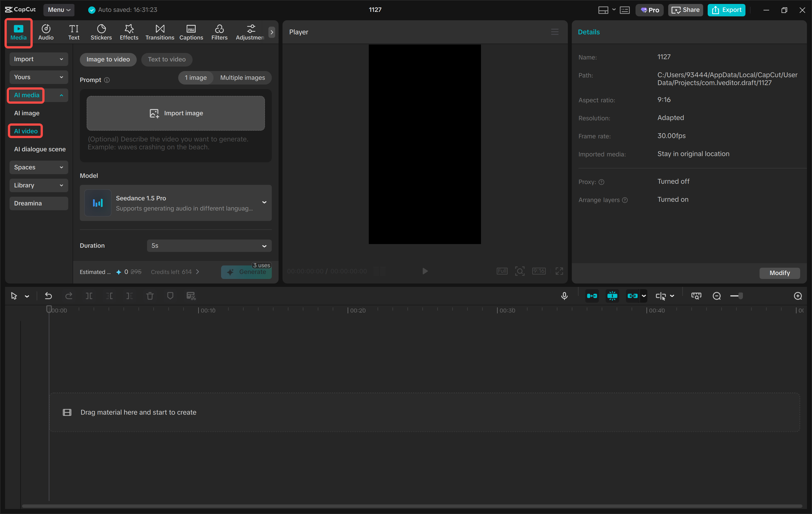Open the Filters panel
The height and width of the screenshot is (514, 812).
click(x=219, y=32)
